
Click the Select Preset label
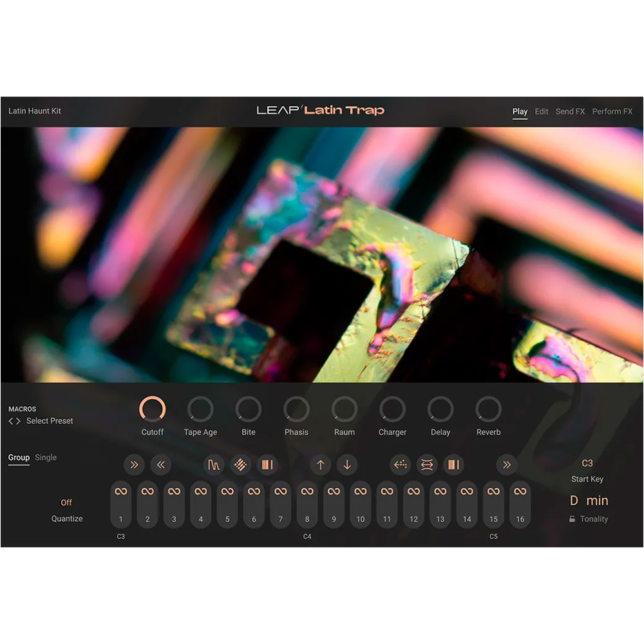click(x=49, y=421)
